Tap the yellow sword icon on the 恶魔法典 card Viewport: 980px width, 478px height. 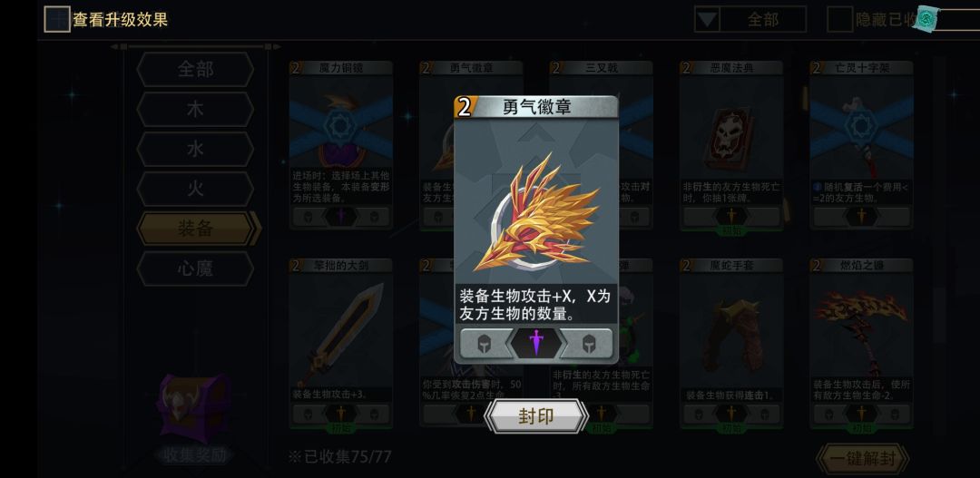731,216
